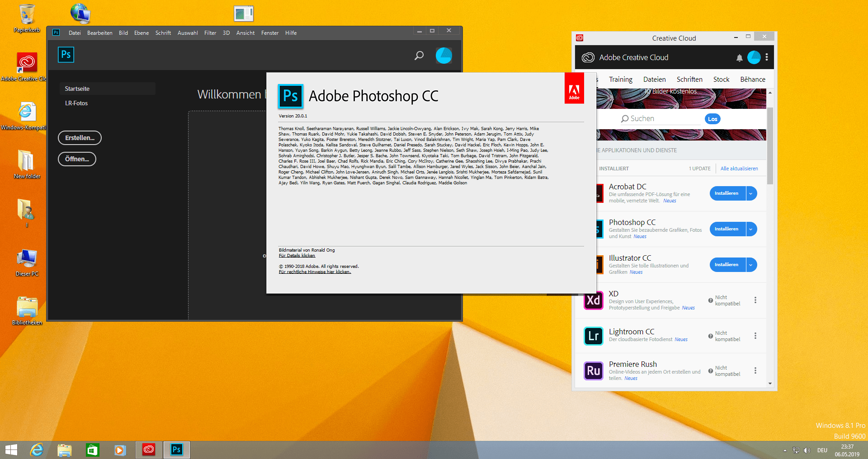Click the Suchen stock search field
This screenshot has width=868, height=459.
(660, 119)
